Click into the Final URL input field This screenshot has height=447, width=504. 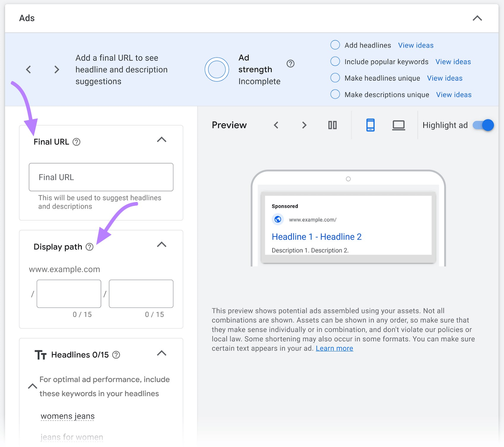pyautogui.click(x=101, y=177)
